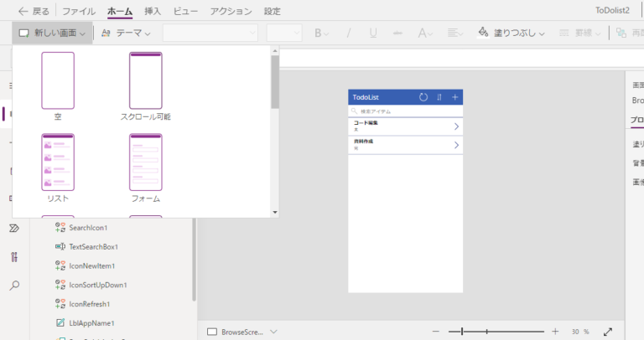Click the tree view panel scrollbar

[x=194, y=260]
